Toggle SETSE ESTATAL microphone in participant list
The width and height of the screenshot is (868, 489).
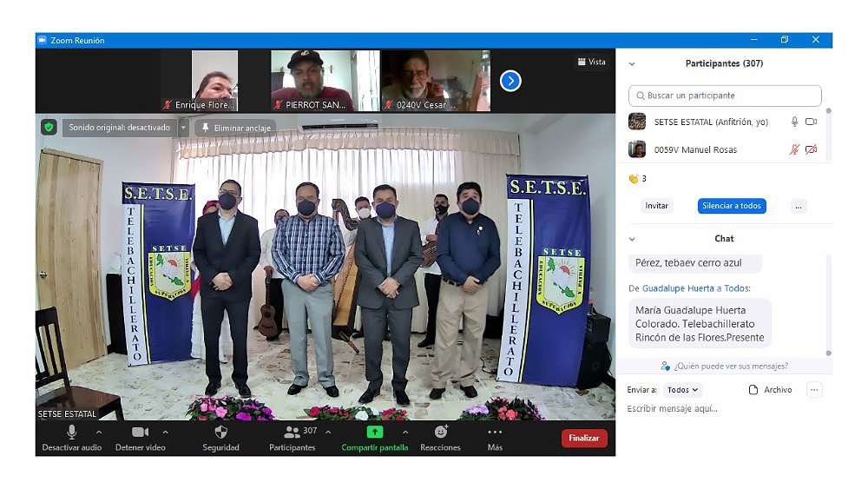pos(794,122)
